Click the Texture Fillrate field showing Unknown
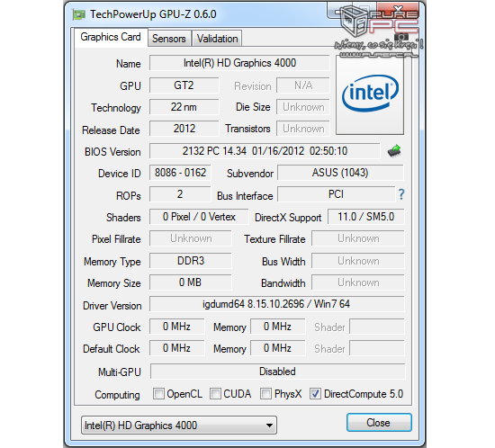 tap(358, 238)
